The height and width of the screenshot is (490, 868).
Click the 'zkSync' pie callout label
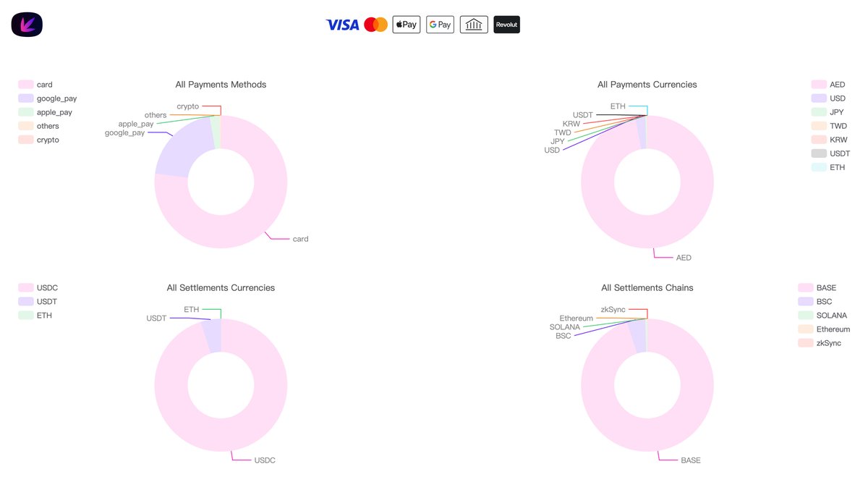click(x=613, y=310)
